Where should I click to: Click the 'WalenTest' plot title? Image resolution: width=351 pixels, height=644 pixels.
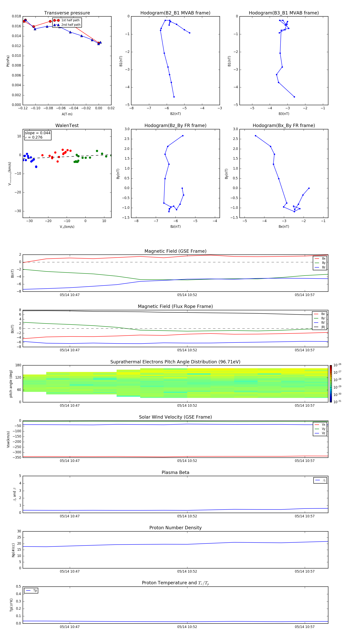pos(67,125)
